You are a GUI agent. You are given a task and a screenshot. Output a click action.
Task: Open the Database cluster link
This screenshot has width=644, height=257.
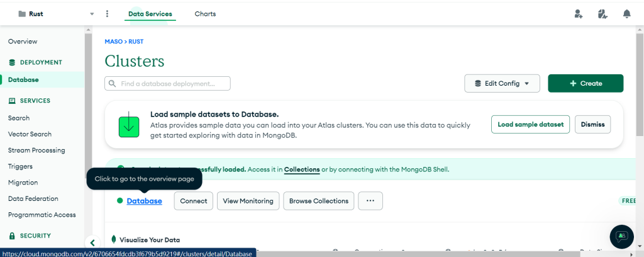coord(144,201)
